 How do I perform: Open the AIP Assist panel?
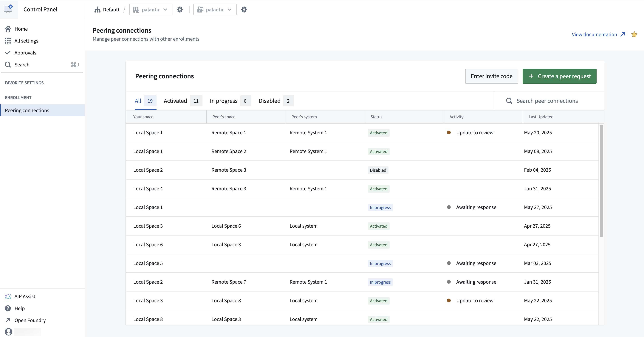click(25, 296)
